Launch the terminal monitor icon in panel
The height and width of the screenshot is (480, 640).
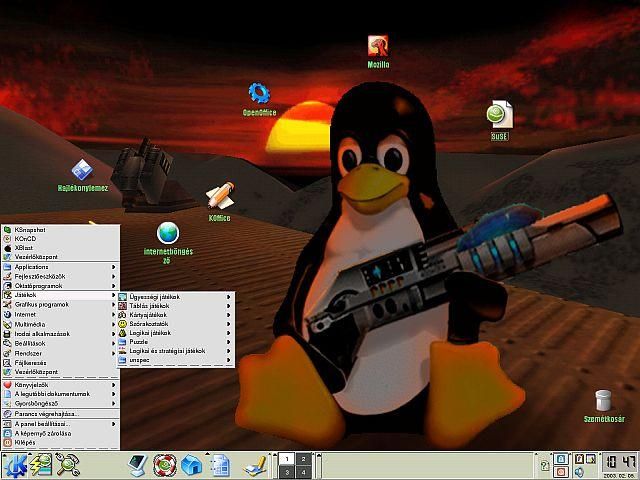pyautogui.click(x=137, y=465)
